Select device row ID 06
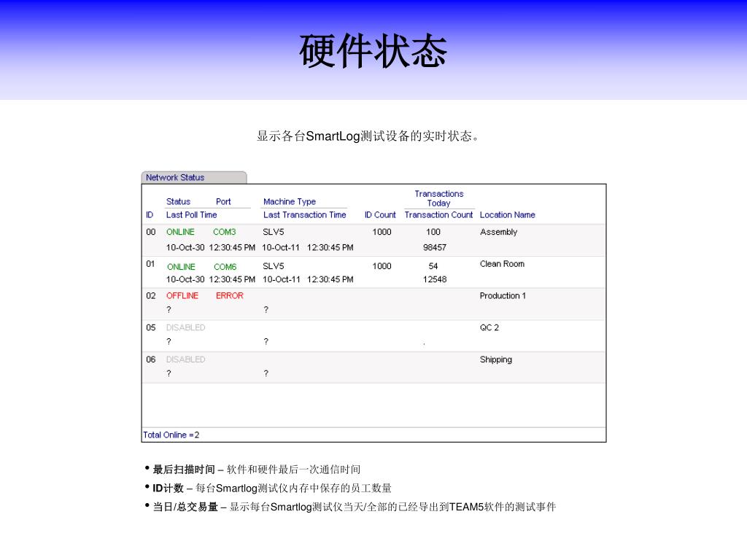This screenshot has width=747, height=560. click(373, 367)
